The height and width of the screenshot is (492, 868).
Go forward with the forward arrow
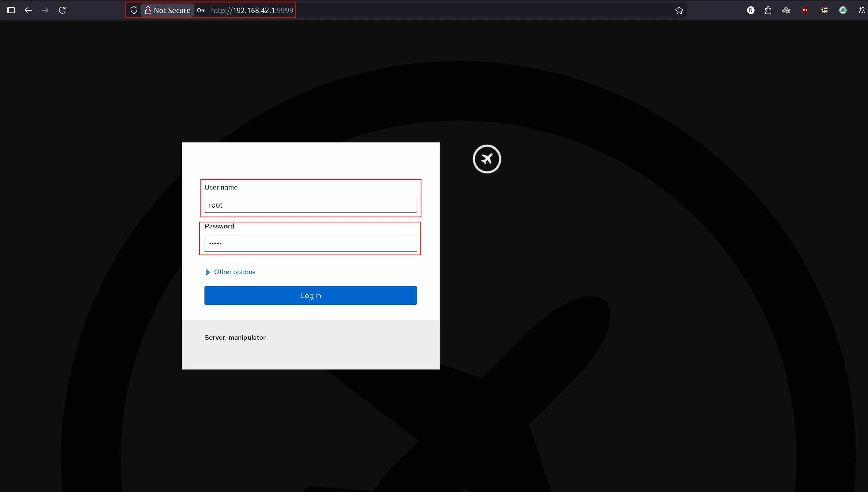click(x=45, y=10)
